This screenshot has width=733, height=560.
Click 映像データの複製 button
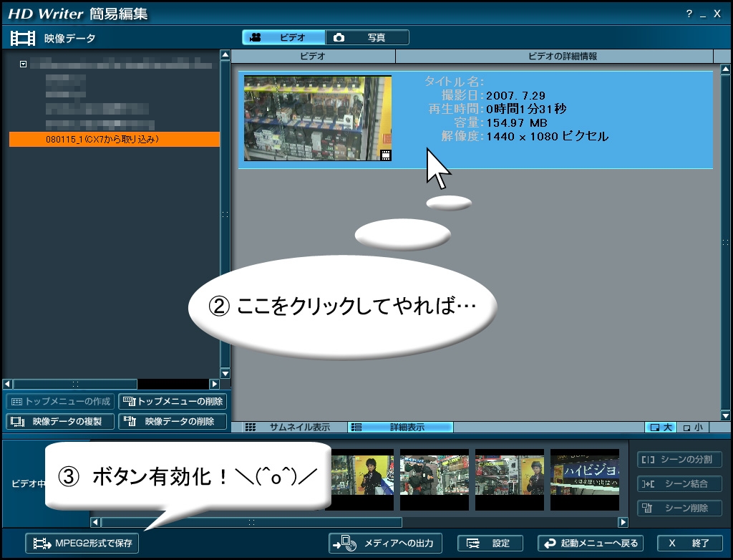click(x=60, y=422)
